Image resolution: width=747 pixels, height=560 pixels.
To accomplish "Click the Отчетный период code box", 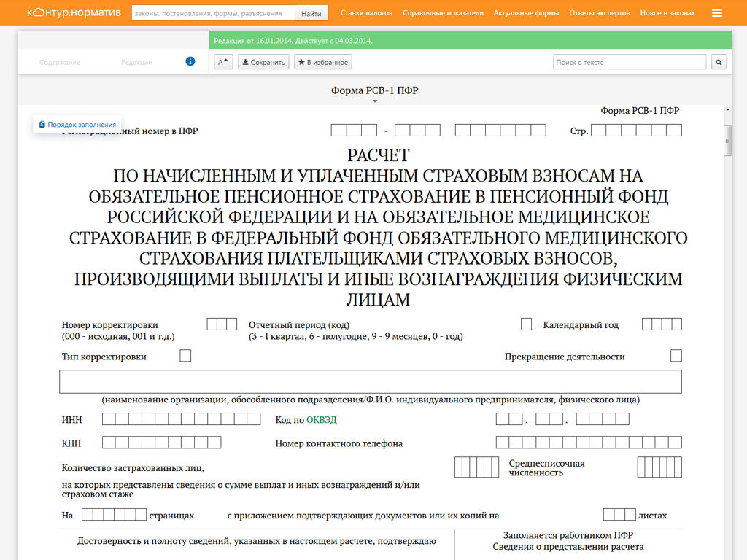I will coord(527,324).
